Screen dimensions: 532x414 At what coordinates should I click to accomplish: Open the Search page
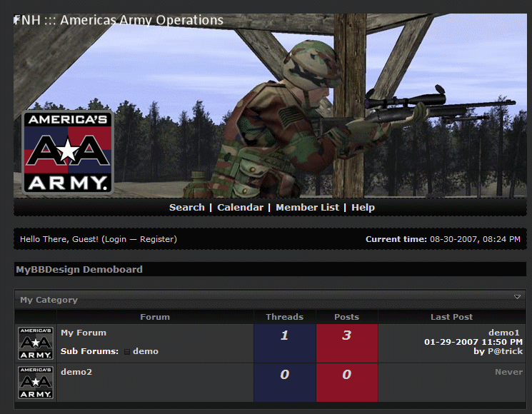pos(187,207)
